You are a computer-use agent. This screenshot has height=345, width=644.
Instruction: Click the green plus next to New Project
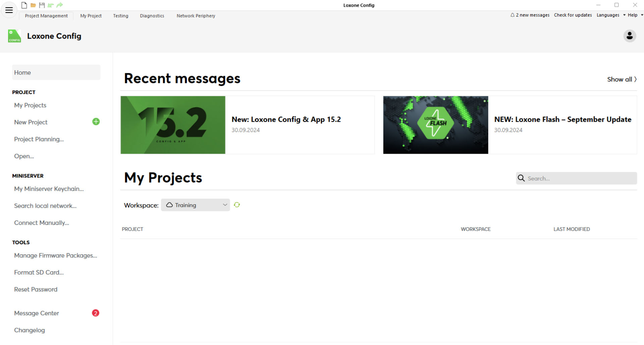click(x=96, y=121)
